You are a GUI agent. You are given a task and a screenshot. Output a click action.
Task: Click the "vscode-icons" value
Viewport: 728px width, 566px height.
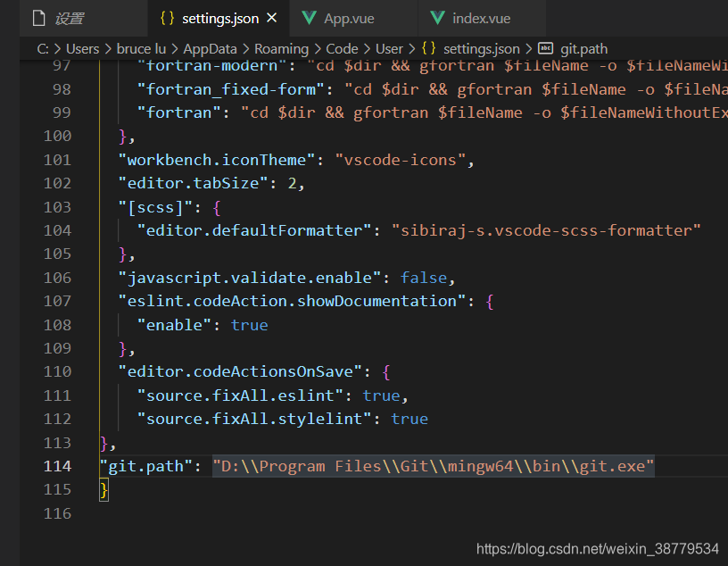click(x=401, y=161)
